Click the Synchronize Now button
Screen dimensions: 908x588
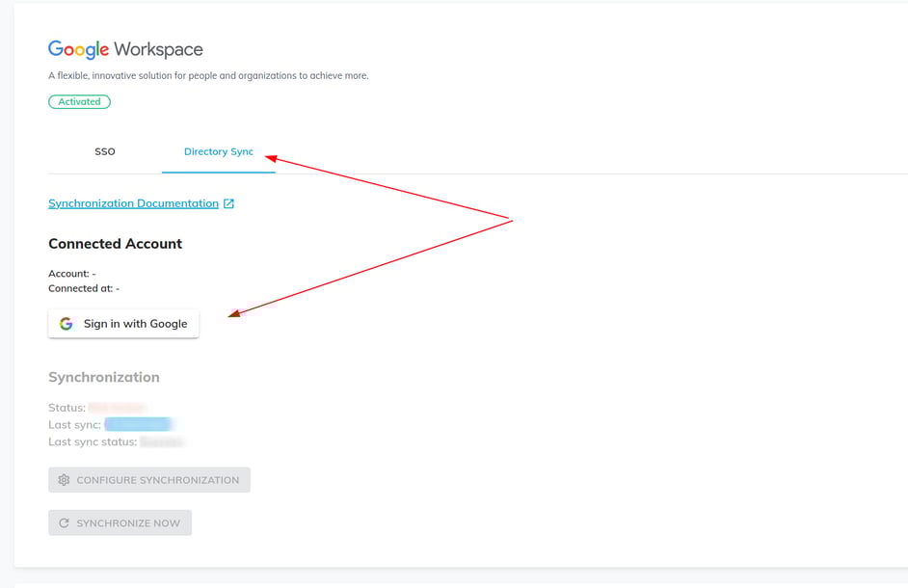(x=120, y=522)
